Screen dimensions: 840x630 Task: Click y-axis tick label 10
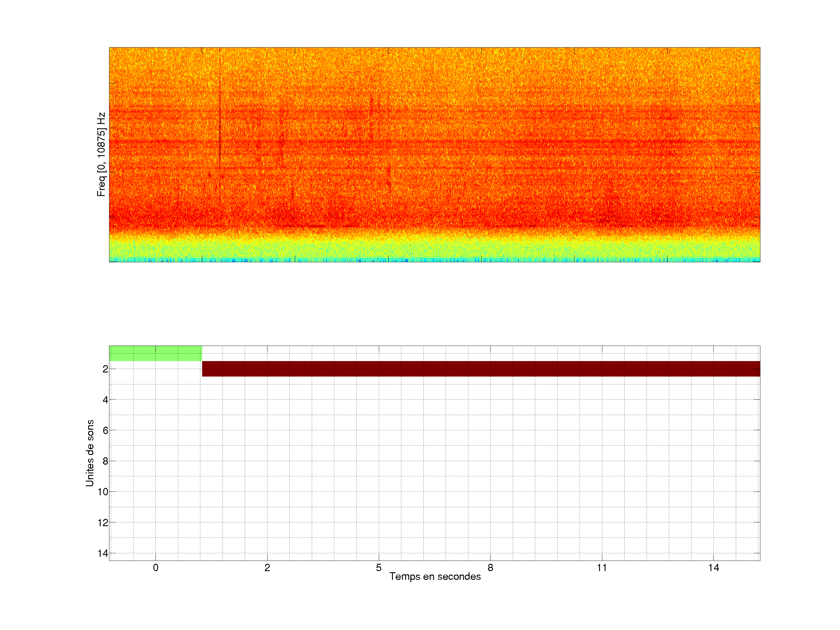coord(103,492)
